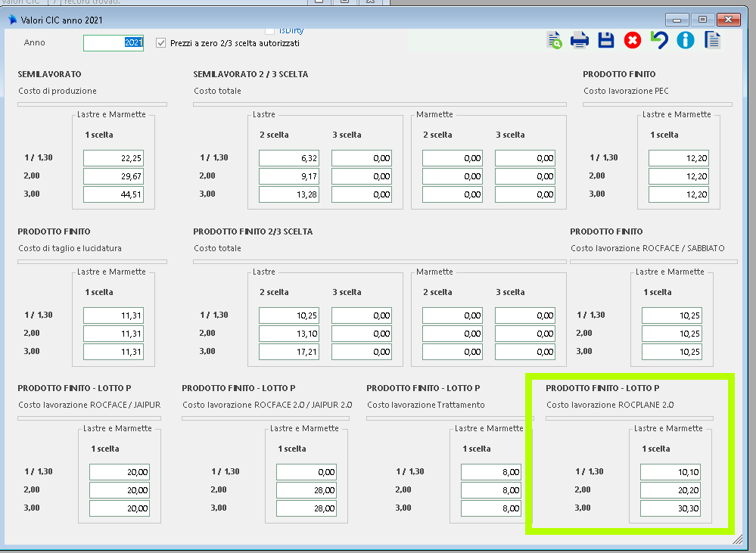The height and width of the screenshot is (553, 756).
Task: Select Semilavorato 2/3 Lastre 3 scelta 2,00 field
Action: tap(362, 176)
